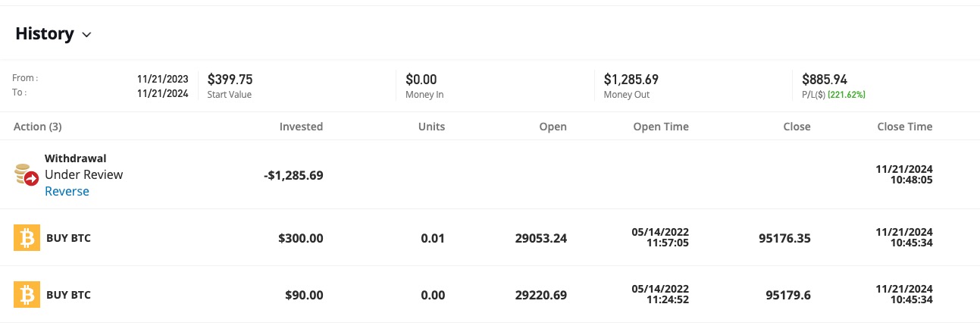Click the History heading

(x=45, y=33)
